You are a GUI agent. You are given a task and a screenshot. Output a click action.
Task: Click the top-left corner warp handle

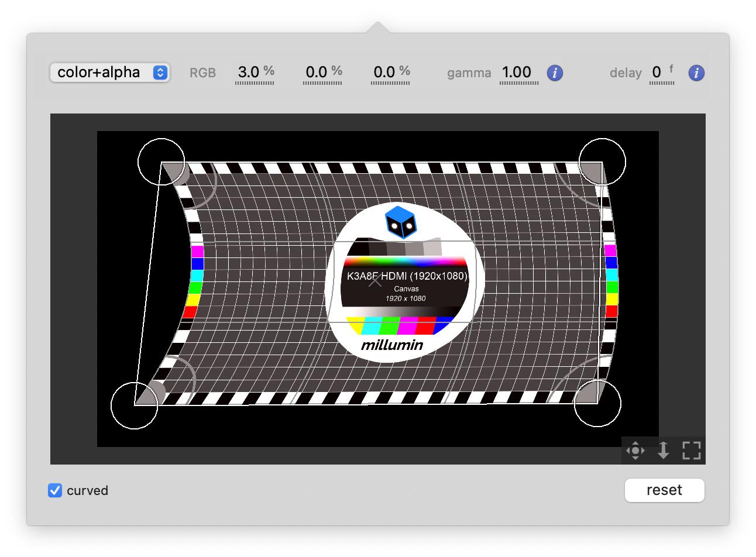161,162
